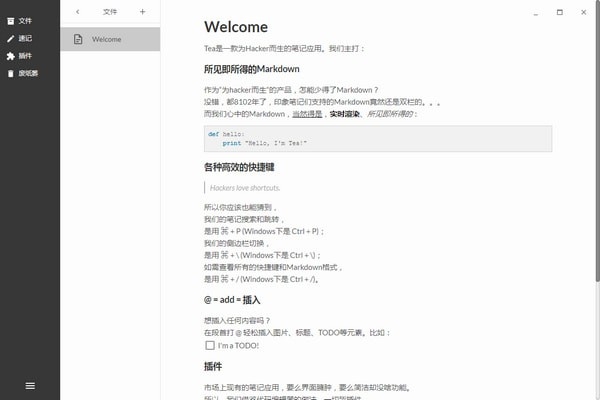Click the 文件 header title in list panel

110,12
